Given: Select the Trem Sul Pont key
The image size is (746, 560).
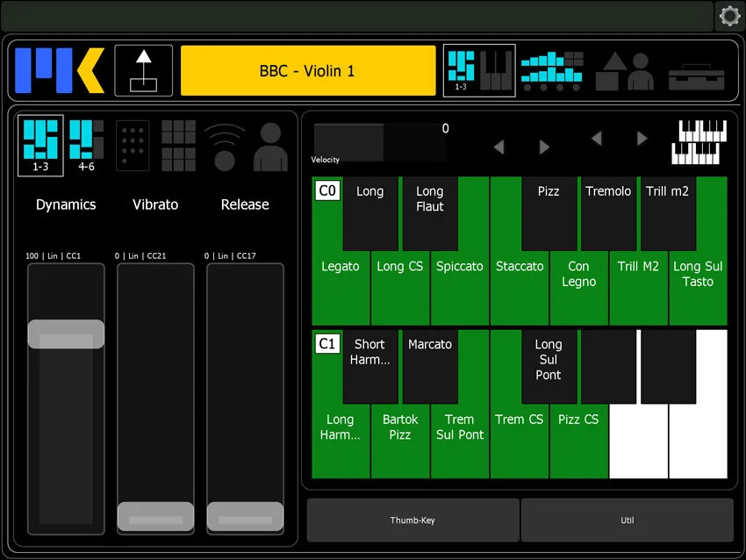Looking at the screenshot, I should 460,441.
